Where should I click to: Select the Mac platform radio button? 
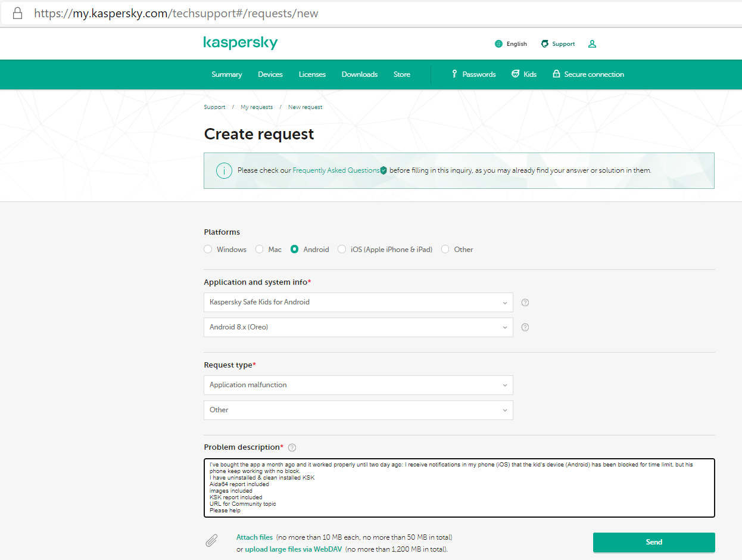click(x=260, y=249)
